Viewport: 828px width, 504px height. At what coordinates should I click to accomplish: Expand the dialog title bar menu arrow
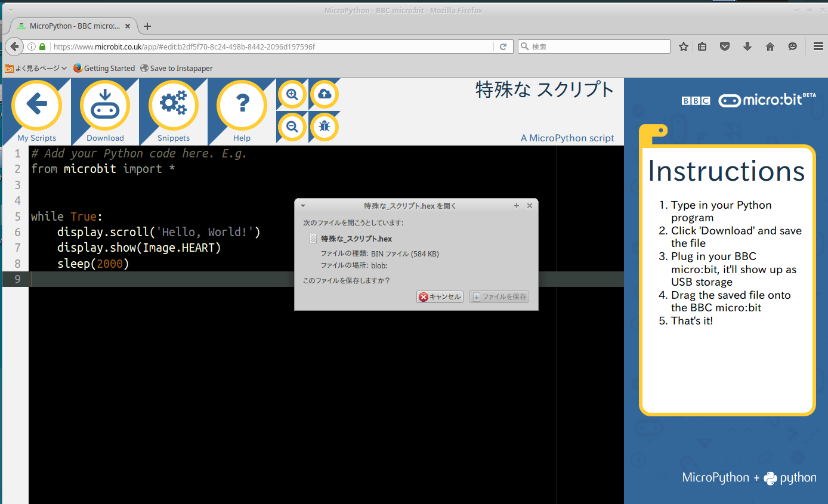pyautogui.click(x=303, y=206)
